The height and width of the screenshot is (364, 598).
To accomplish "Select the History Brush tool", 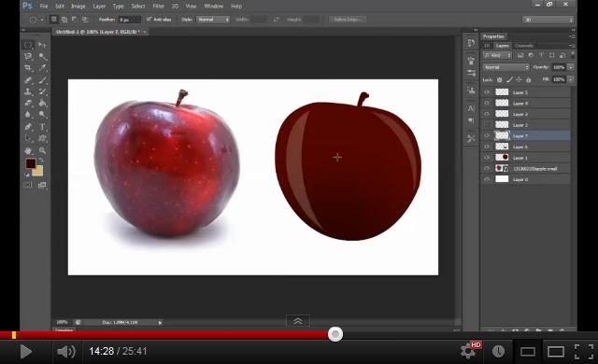I will tap(42, 91).
